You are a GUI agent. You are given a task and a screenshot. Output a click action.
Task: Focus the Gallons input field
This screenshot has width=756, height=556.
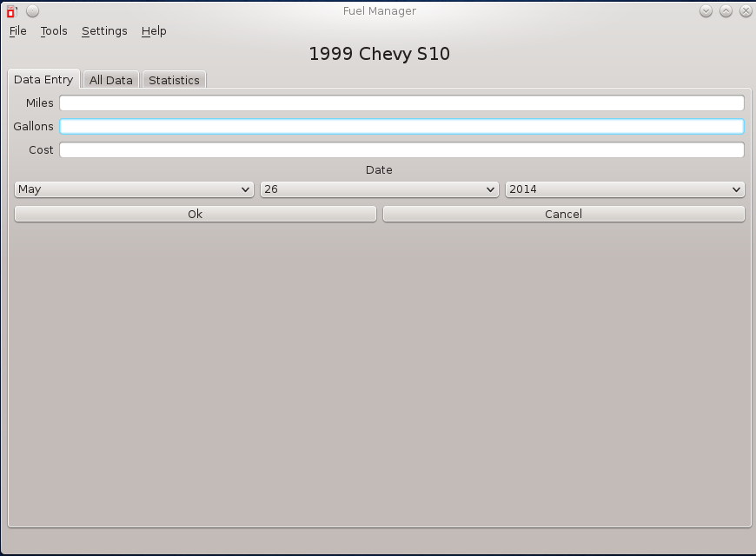[x=401, y=126]
